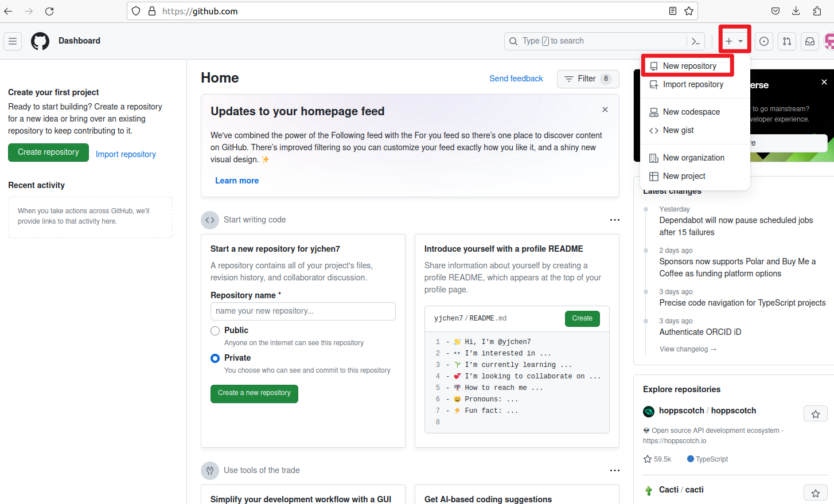Screen dimensions: 834x504
Task: Click the Repository name input field
Action: pos(303,311)
